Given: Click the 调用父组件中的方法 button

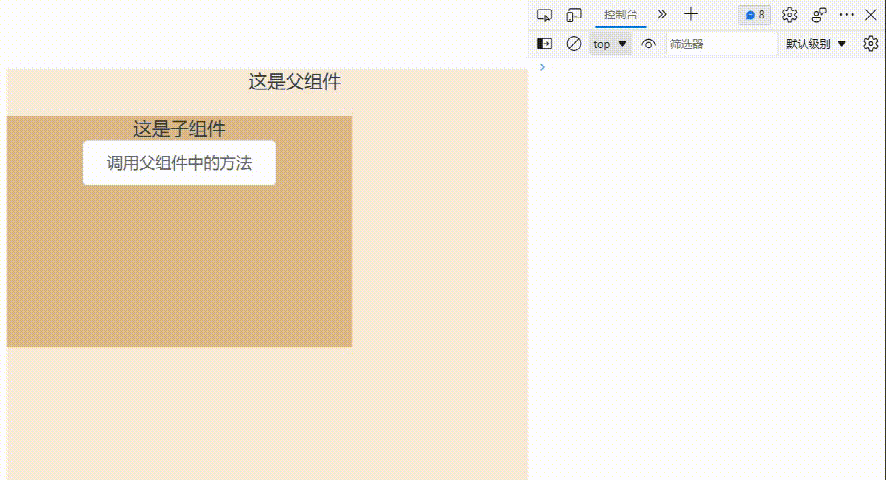Looking at the screenshot, I should (179, 163).
